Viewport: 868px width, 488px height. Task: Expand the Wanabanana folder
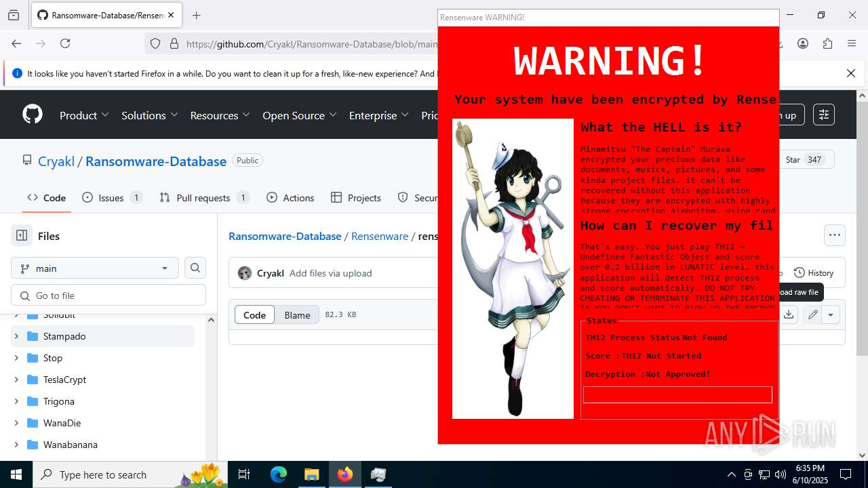(16, 445)
